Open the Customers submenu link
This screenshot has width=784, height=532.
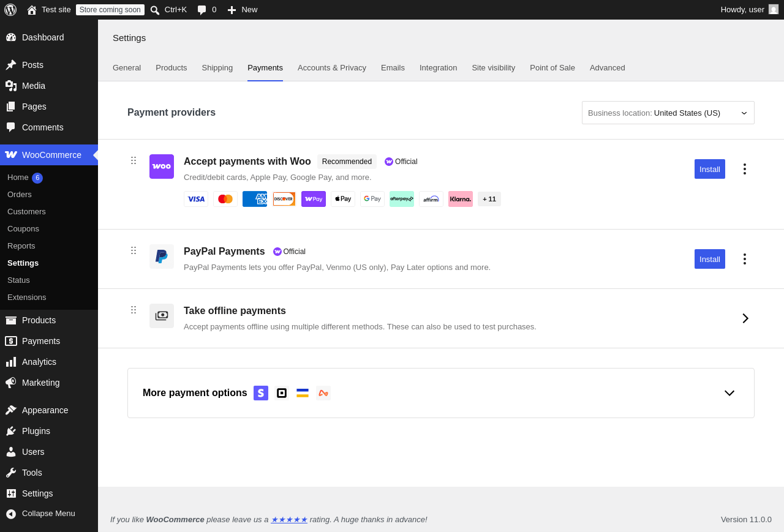point(26,212)
